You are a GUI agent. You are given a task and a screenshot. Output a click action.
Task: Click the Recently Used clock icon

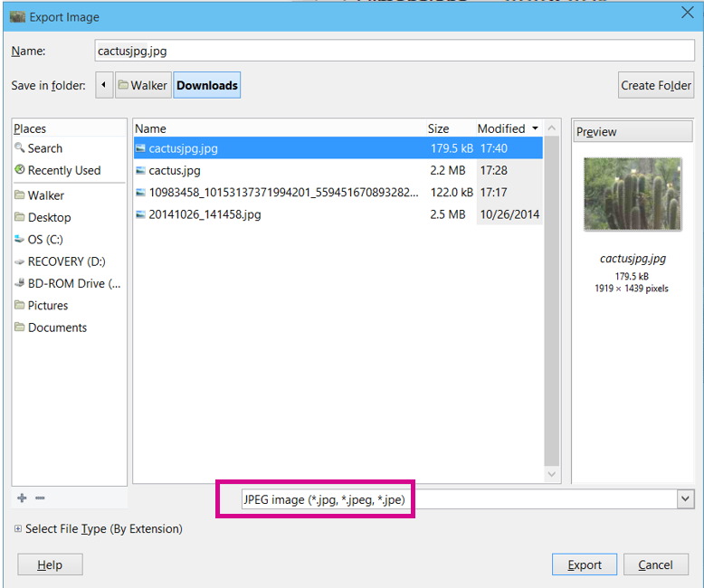20,170
